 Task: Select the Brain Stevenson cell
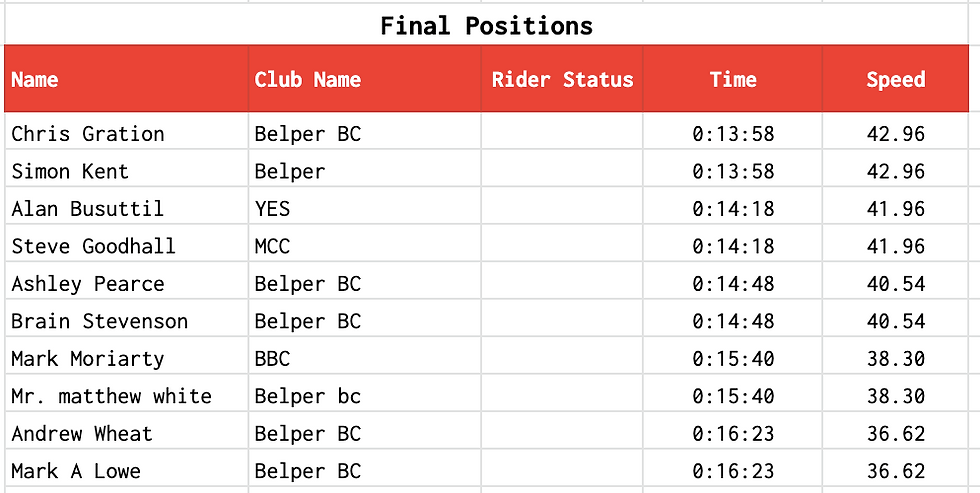pyautogui.click(x=100, y=321)
